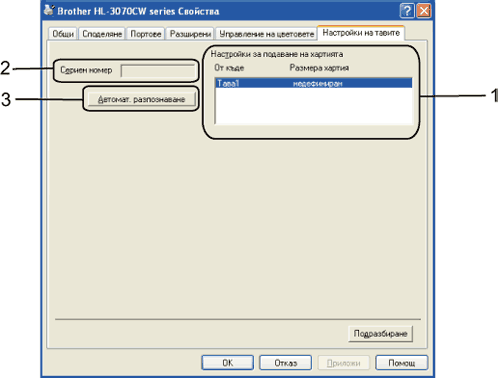Viewport: 500px width, 378px height.
Task: Close the Brother HL-3070CW properties dialog
Action: coord(424,11)
